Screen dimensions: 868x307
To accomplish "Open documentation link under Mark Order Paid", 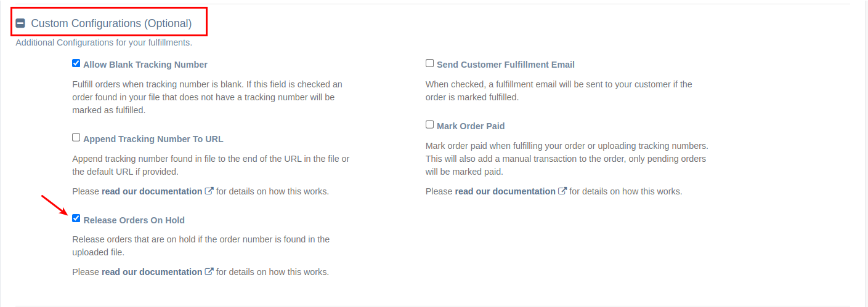I will pyautogui.click(x=505, y=191).
